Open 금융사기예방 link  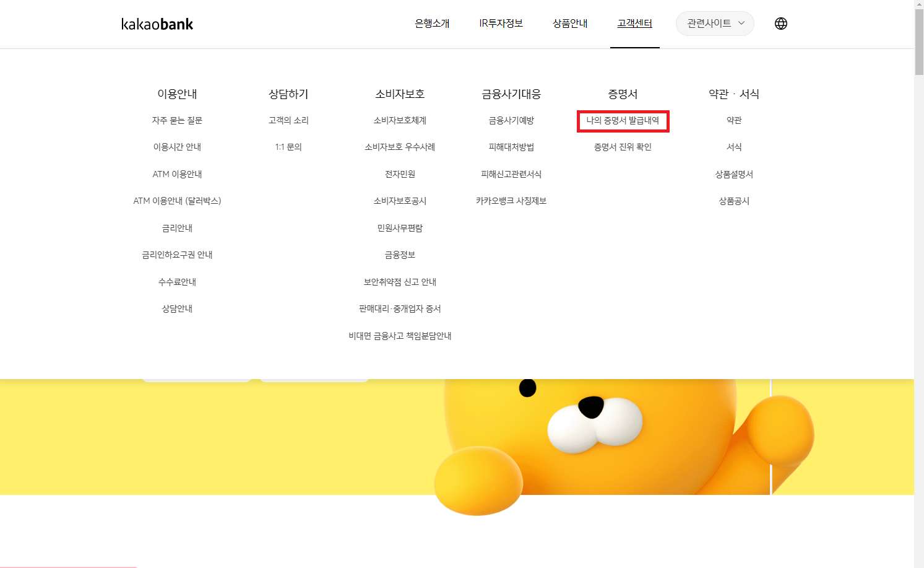pos(511,120)
